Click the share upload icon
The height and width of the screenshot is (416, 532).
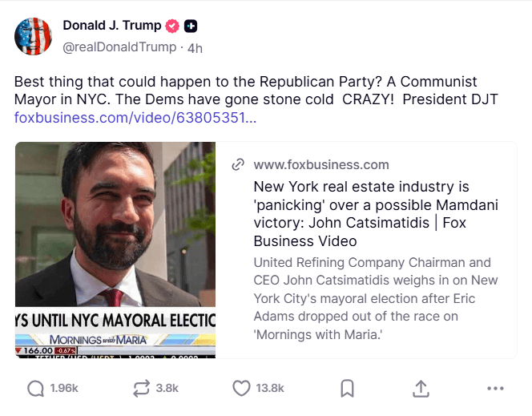pyautogui.click(x=421, y=388)
